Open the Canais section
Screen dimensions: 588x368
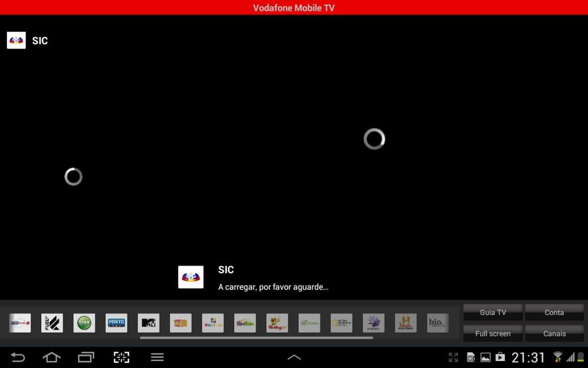click(554, 333)
